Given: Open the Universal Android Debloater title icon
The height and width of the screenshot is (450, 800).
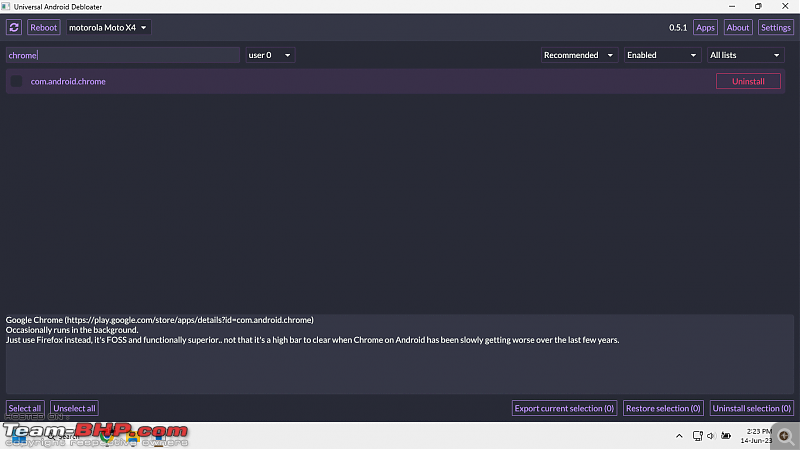Looking at the screenshot, I should [x=6, y=7].
